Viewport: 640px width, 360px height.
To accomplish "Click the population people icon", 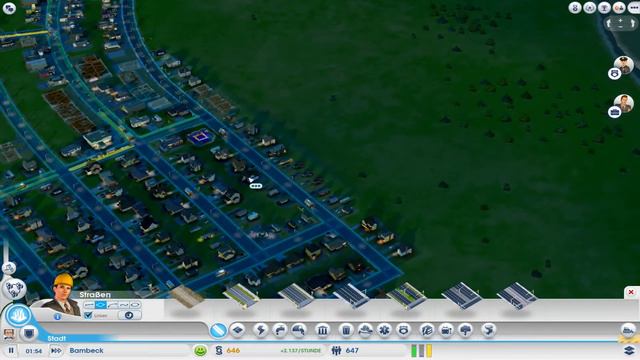I will [x=336, y=350].
